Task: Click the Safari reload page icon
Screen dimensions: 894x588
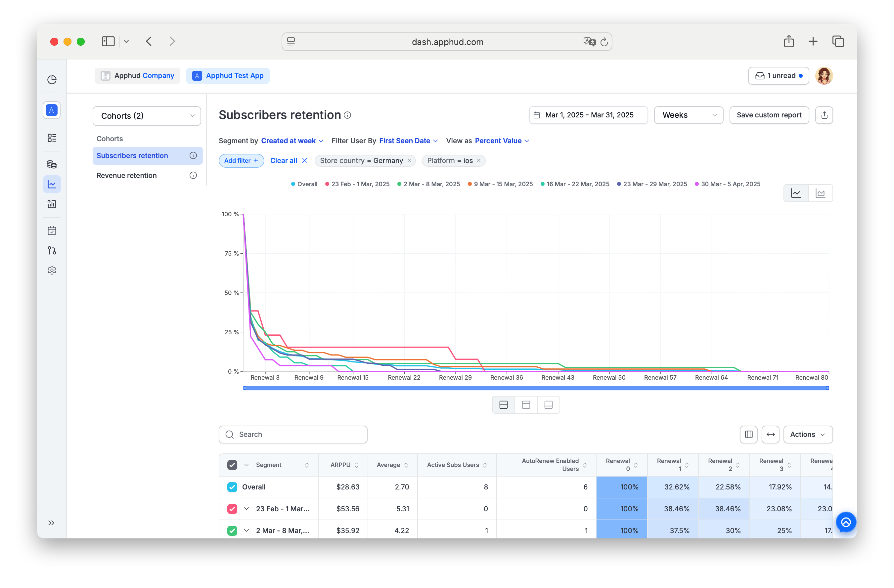Action: (x=604, y=42)
